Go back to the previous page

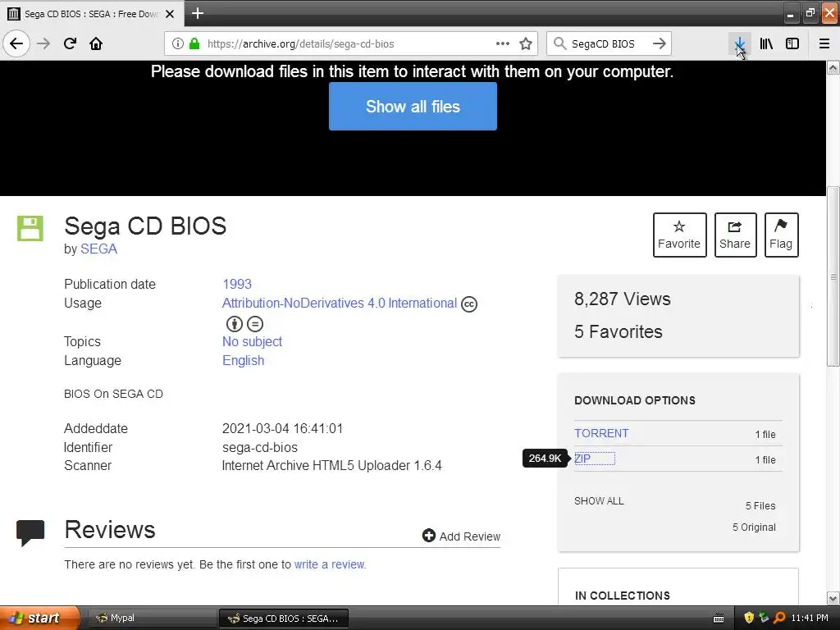click(x=16, y=44)
